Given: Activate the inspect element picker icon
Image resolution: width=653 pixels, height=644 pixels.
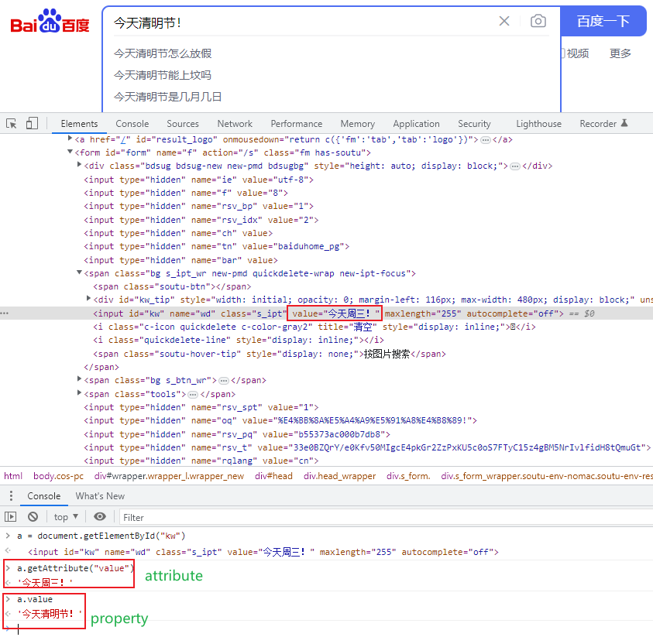Looking at the screenshot, I should coord(12,124).
